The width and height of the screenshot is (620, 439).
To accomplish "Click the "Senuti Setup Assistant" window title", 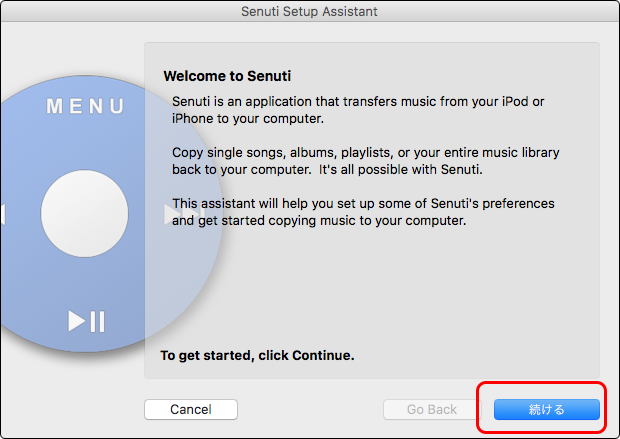I will 309,11.
